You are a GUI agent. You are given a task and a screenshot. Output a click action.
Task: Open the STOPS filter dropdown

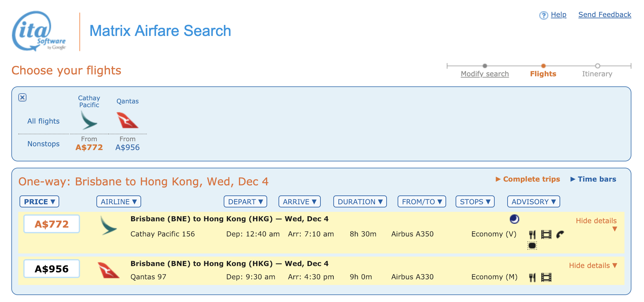tap(475, 202)
